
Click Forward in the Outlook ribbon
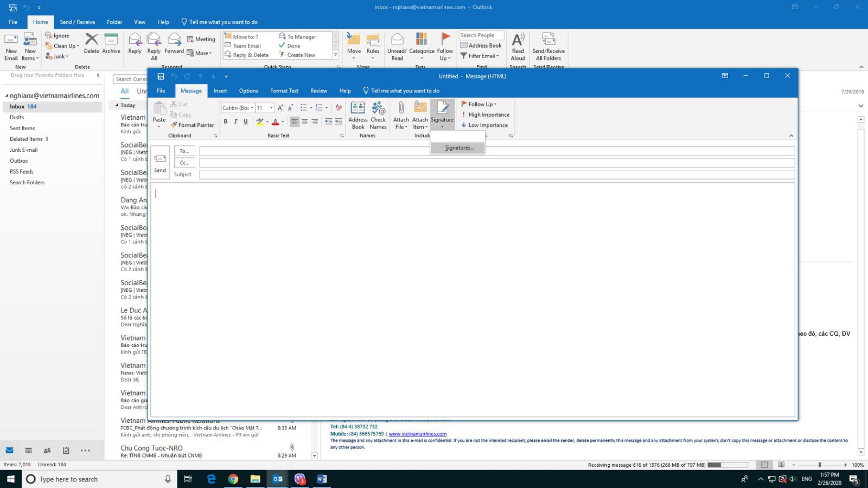point(174,43)
